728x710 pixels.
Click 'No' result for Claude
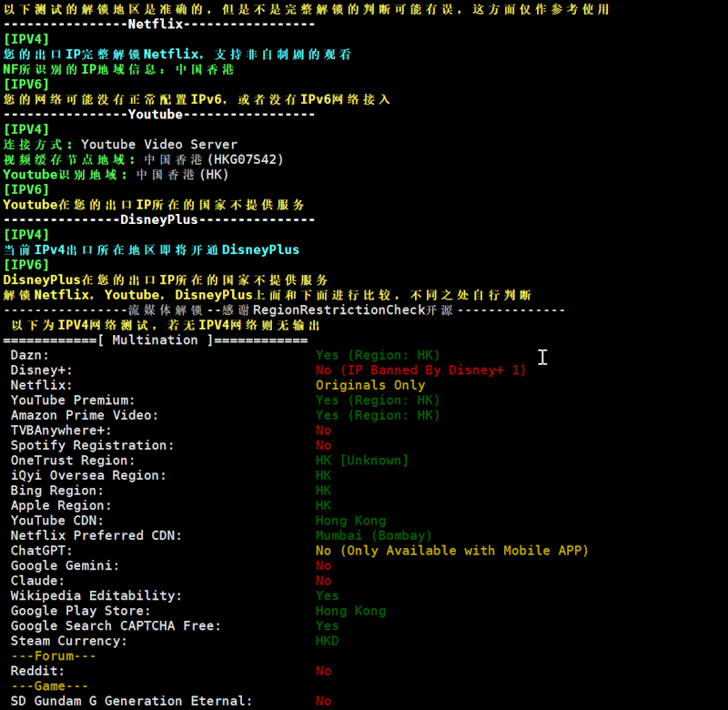click(x=323, y=581)
